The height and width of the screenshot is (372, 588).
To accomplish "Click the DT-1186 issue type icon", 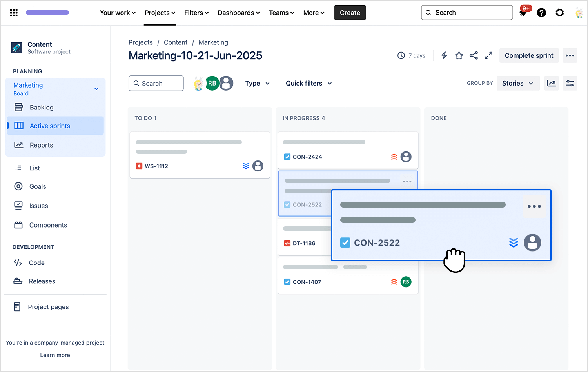I will (287, 243).
